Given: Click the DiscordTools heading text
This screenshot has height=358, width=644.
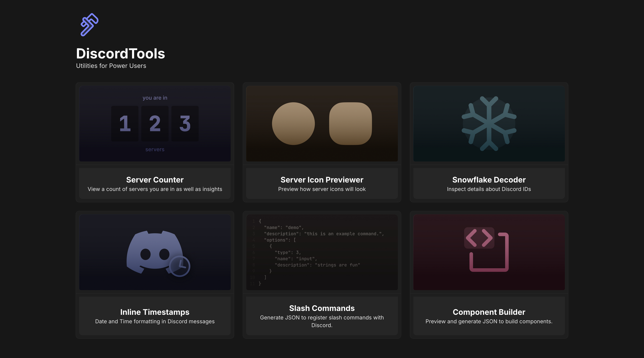Looking at the screenshot, I should [x=120, y=53].
